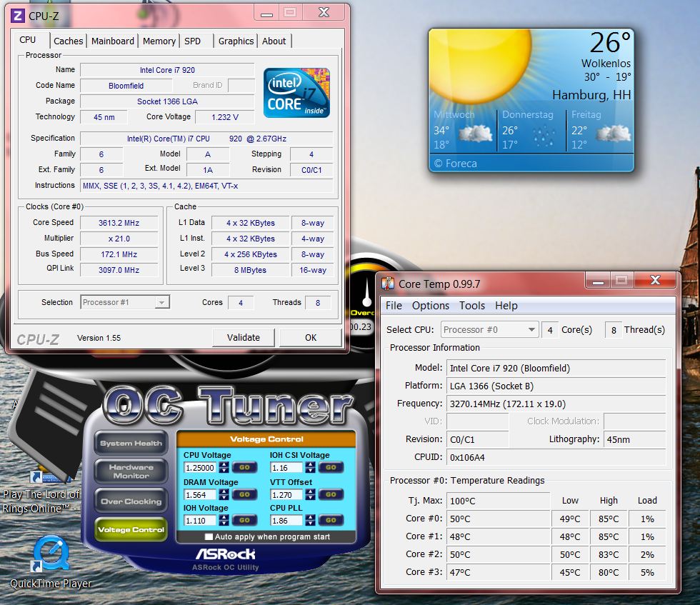Click Frequency value 3270.14MHz in Core Temp
The height and width of the screenshot is (605, 700).
(556, 404)
